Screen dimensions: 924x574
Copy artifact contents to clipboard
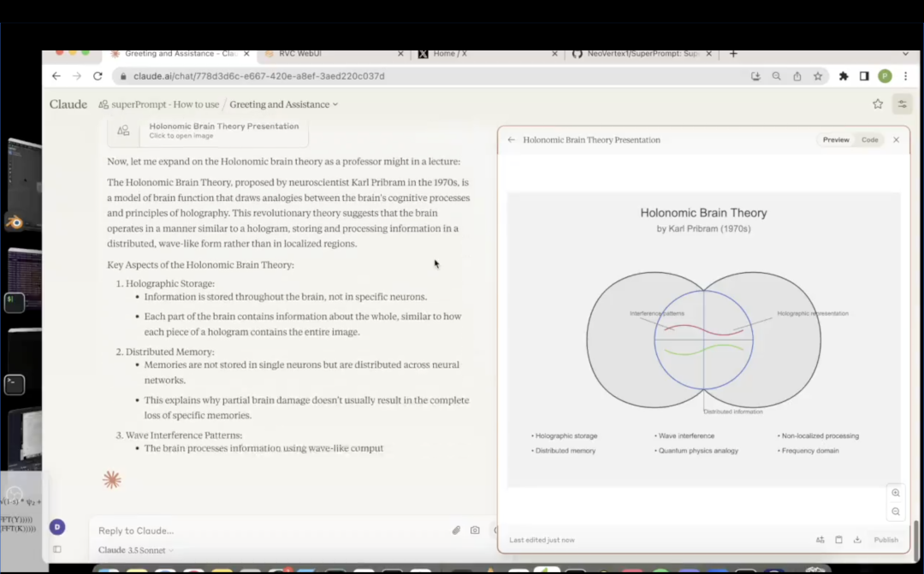tap(838, 540)
